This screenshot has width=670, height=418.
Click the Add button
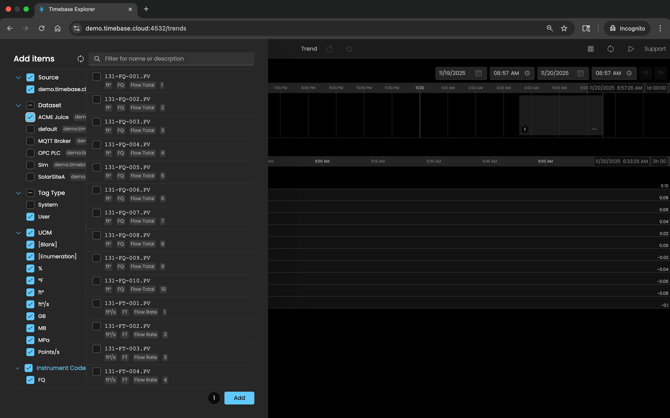[x=239, y=398]
